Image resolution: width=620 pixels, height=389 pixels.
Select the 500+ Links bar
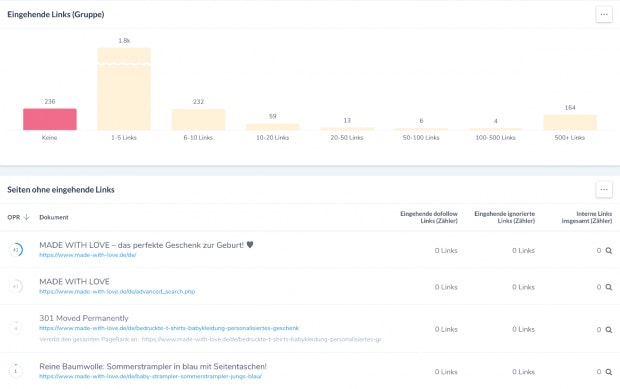tap(570, 123)
